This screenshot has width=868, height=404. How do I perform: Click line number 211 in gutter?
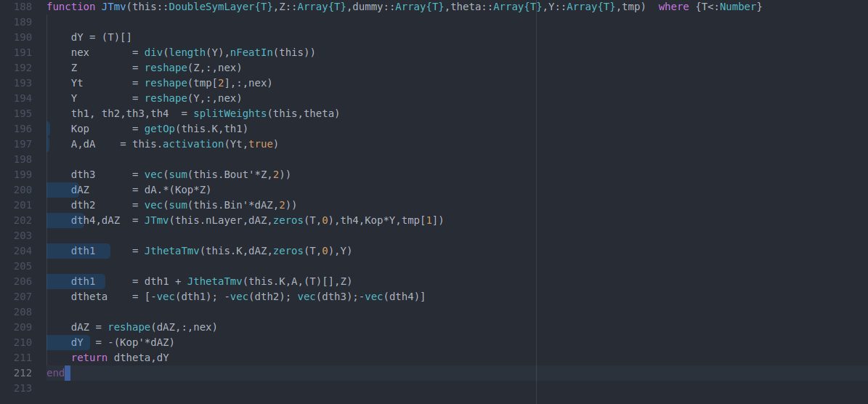point(23,357)
